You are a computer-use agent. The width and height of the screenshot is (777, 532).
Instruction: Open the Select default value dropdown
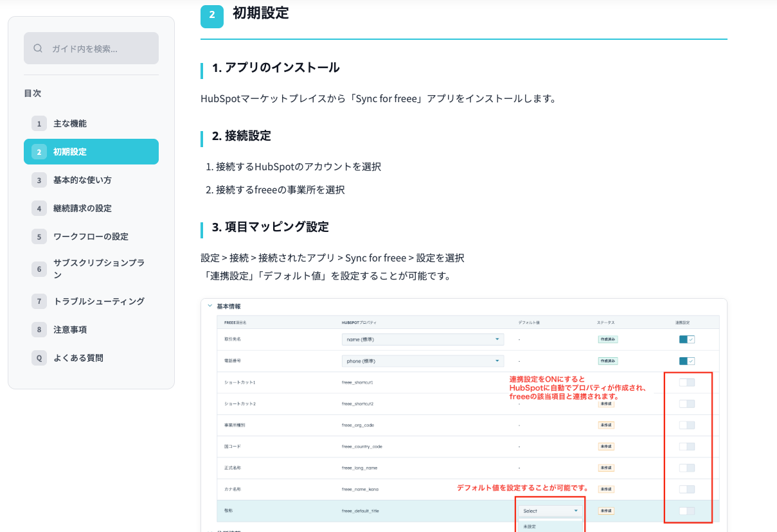pyautogui.click(x=550, y=511)
